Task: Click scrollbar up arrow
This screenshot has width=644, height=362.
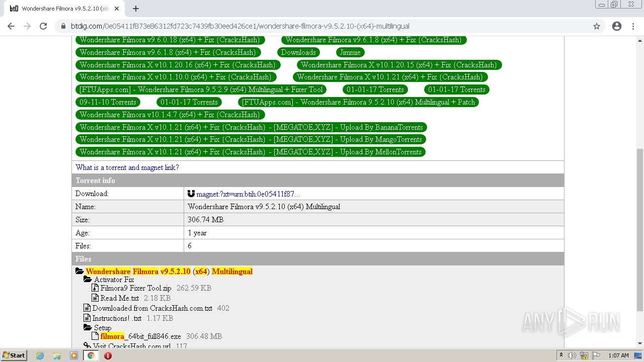Action: pos(640,40)
